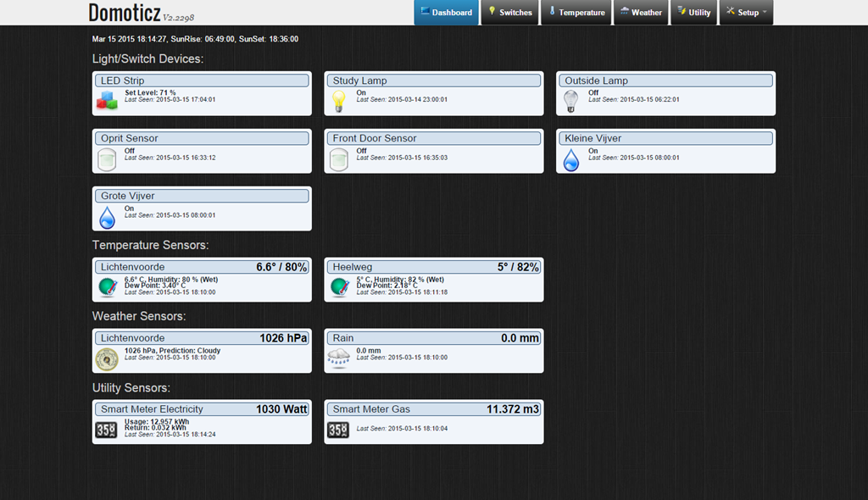Click the Temperature Sensors heading
Image resolution: width=868 pixels, height=500 pixels.
[x=150, y=245]
